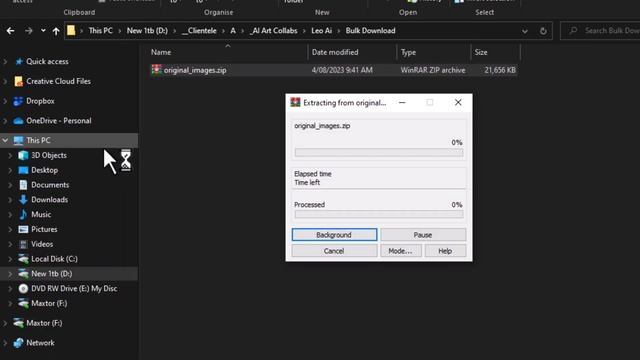Viewport: 640px width, 360px height.
Task: Click Background in extraction dialog
Action: [334, 235]
